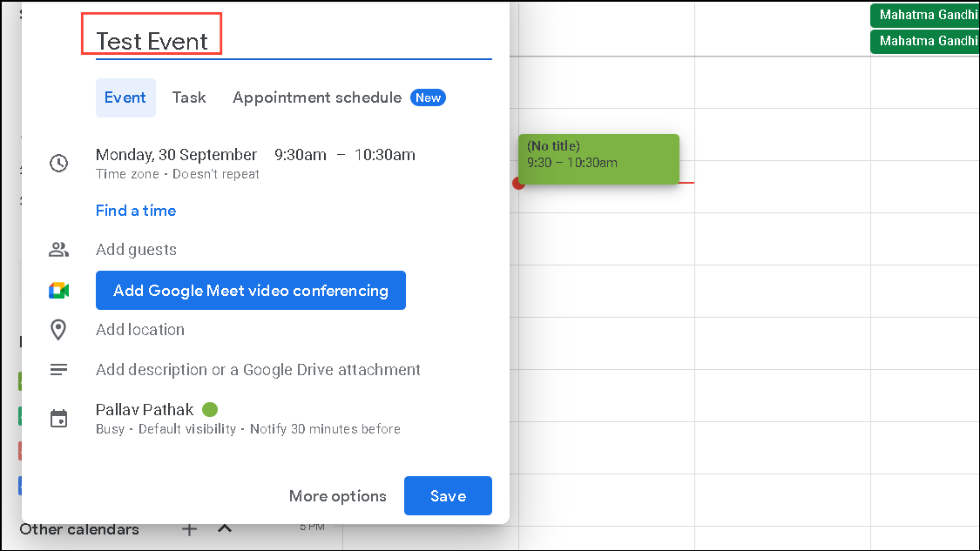The width and height of the screenshot is (980, 551).
Task: Collapse the Other calendars section
Action: (224, 528)
